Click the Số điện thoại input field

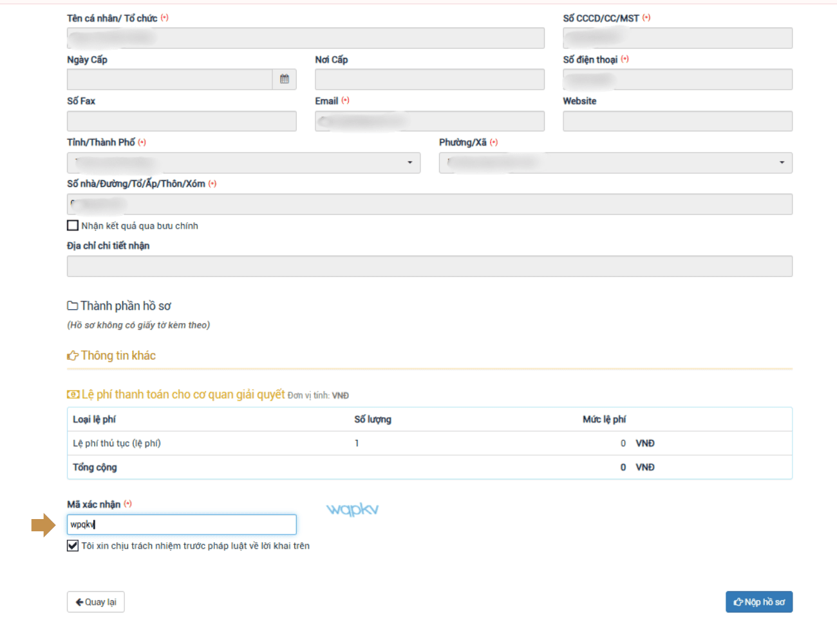point(677,79)
